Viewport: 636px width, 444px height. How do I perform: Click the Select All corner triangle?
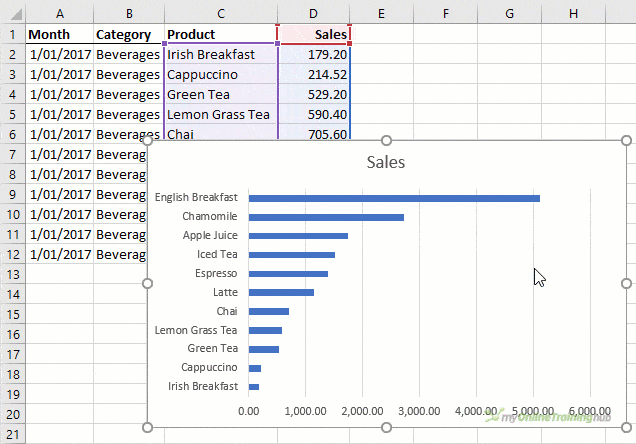(15, 15)
